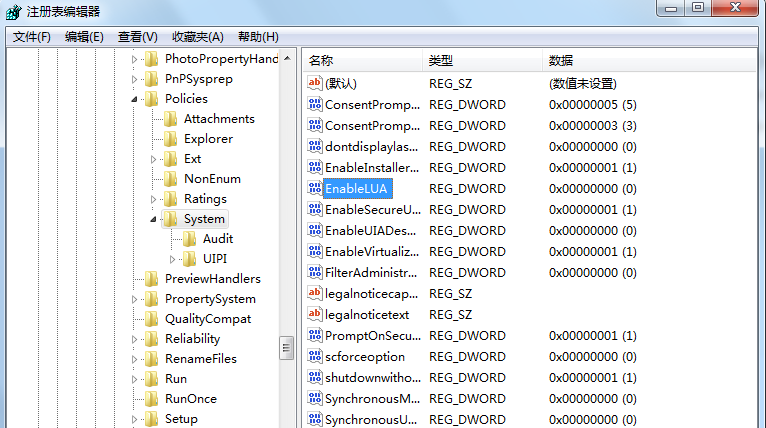766x428 pixels.
Task: Expand the RenameFiles tree node
Action: (134, 359)
